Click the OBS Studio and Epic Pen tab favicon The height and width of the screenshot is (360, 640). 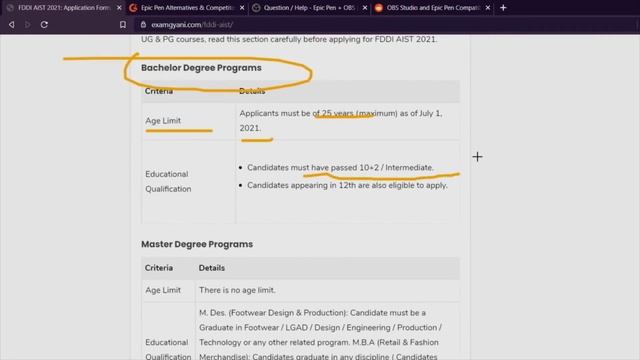(379, 8)
